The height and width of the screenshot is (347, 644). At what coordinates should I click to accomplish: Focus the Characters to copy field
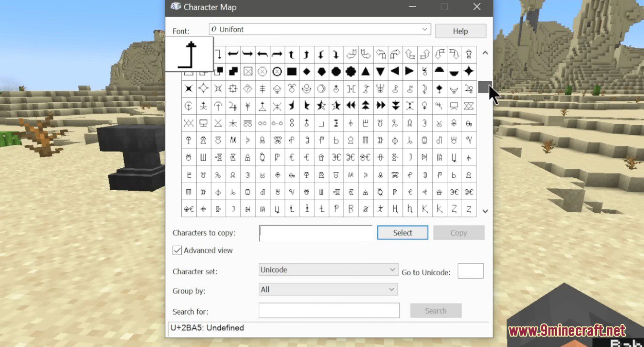(316, 233)
